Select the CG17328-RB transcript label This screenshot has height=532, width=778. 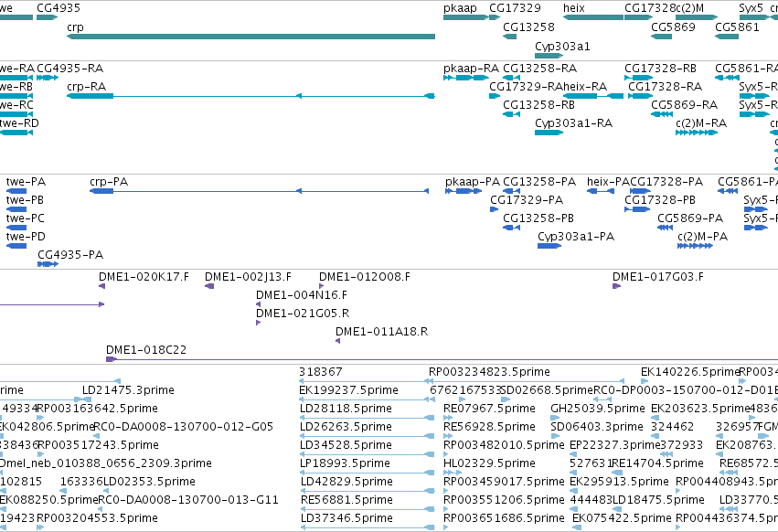[x=660, y=69]
